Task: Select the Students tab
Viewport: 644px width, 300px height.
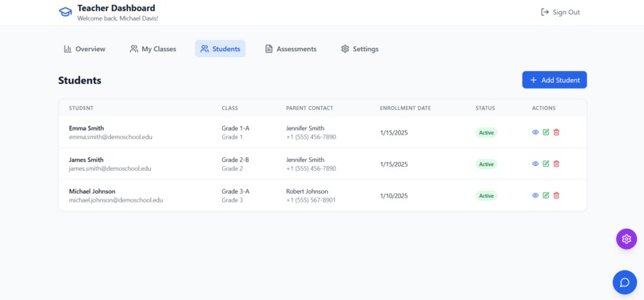Action: pyautogui.click(x=221, y=49)
